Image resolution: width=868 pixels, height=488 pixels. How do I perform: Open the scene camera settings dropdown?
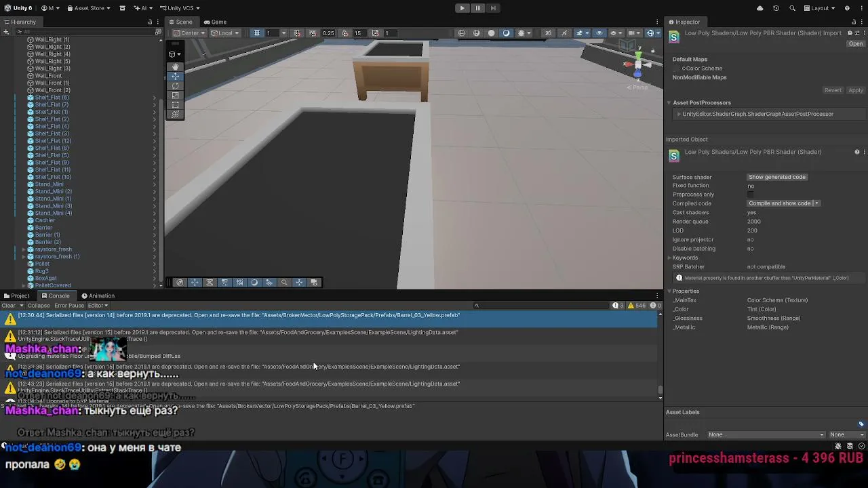click(634, 33)
